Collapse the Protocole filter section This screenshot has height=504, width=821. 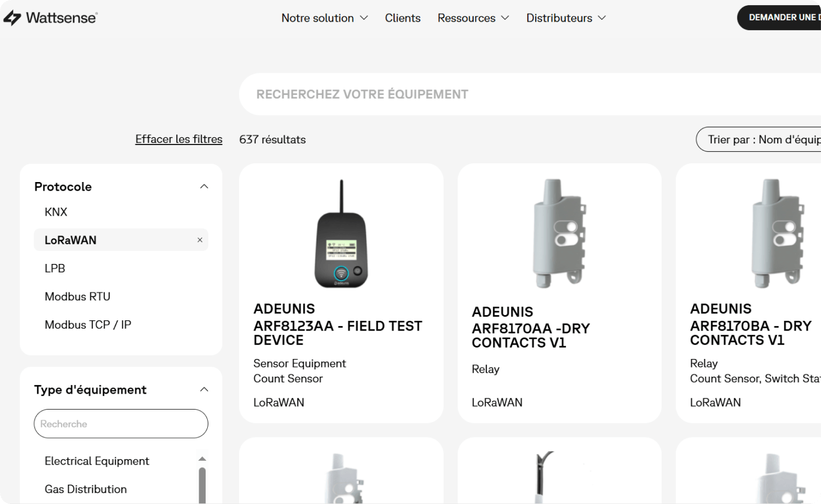tap(204, 187)
